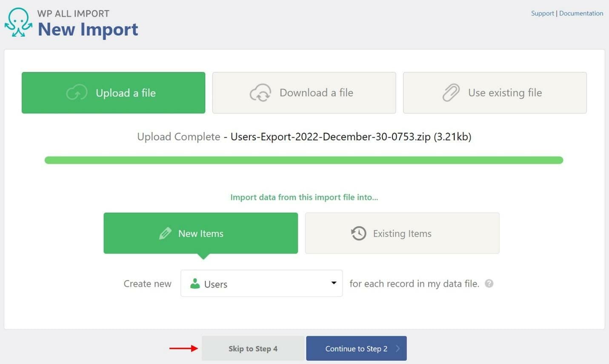This screenshot has width=609, height=364.
Task: Click the Users dropdown caret arrow
Action: 334,283
